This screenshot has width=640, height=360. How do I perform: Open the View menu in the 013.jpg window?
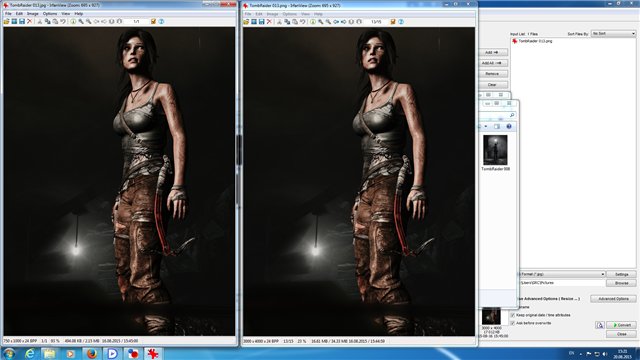65,13
